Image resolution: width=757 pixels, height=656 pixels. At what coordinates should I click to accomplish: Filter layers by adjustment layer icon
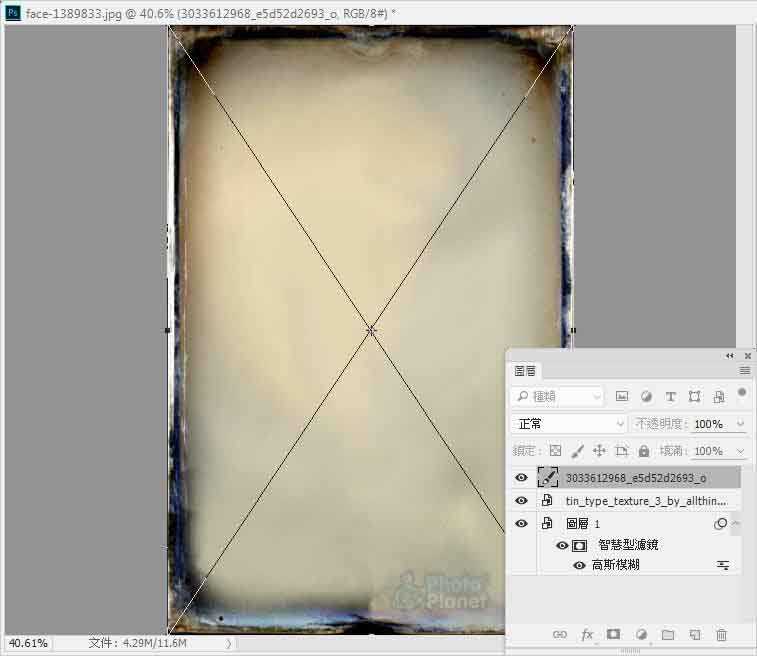pyautogui.click(x=646, y=396)
